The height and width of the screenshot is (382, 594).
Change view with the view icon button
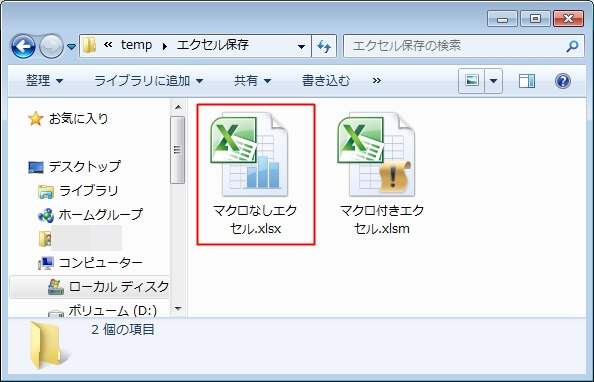pos(472,81)
